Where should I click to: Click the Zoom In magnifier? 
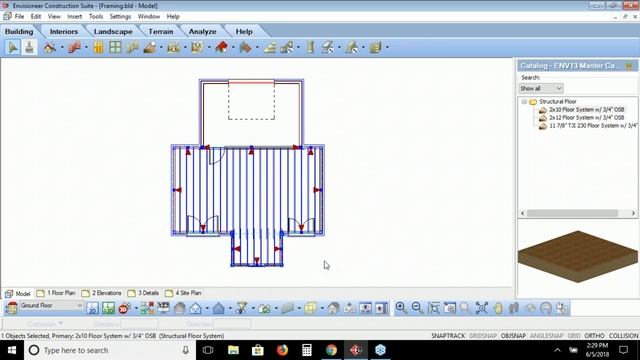coord(401,308)
